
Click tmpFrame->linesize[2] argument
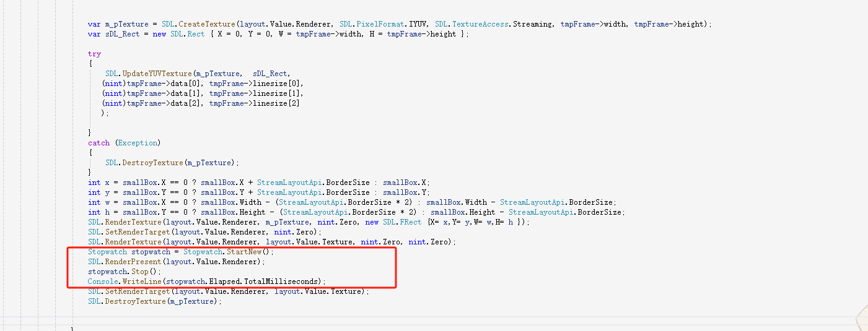point(255,103)
